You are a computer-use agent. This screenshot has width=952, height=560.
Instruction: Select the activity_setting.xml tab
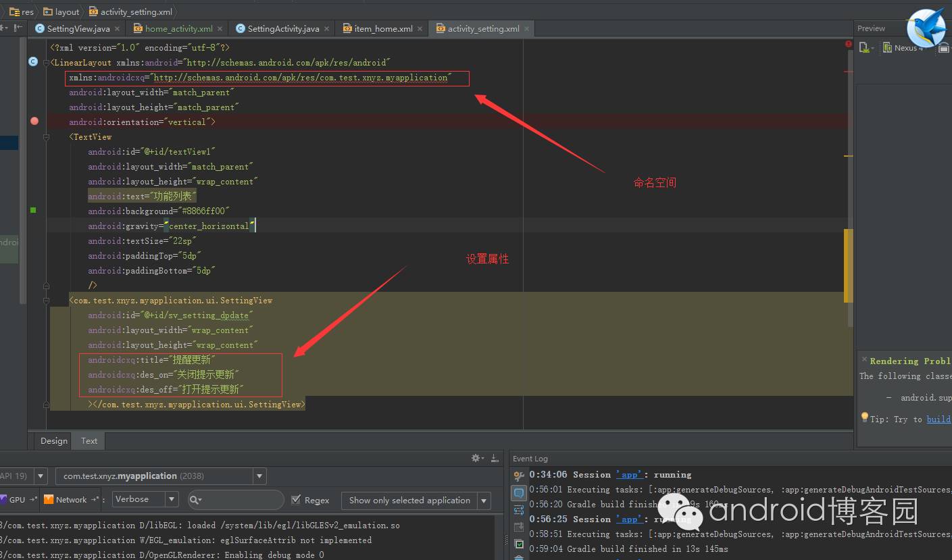coord(483,28)
